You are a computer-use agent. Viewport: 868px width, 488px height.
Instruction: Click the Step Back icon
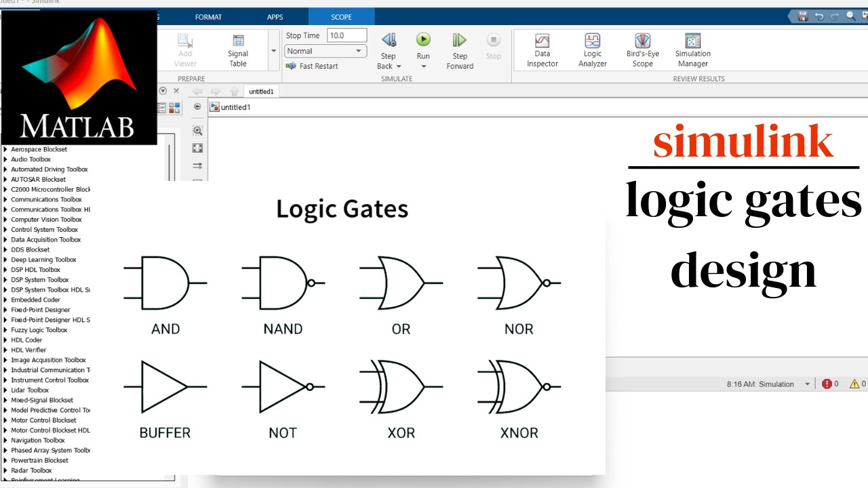click(389, 40)
